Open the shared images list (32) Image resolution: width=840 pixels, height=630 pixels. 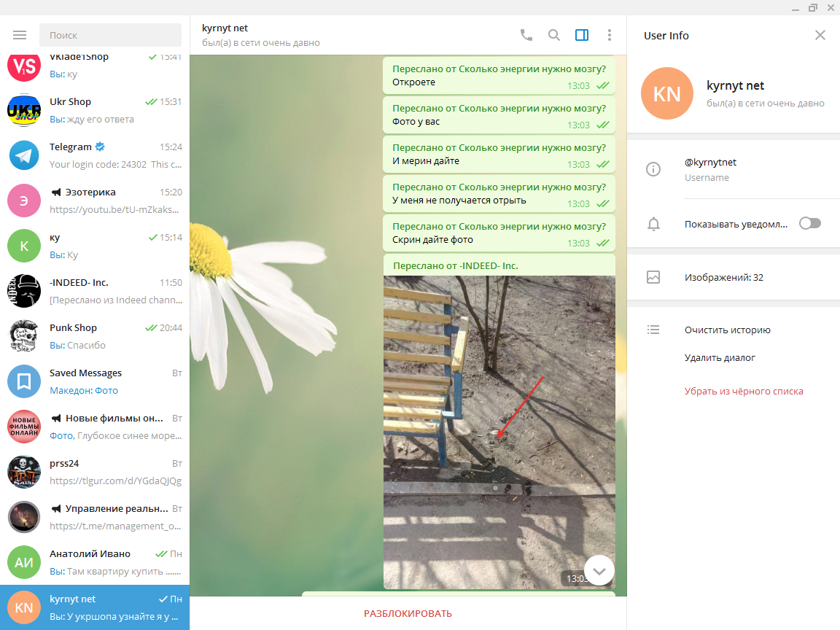[x=723, y=278]
